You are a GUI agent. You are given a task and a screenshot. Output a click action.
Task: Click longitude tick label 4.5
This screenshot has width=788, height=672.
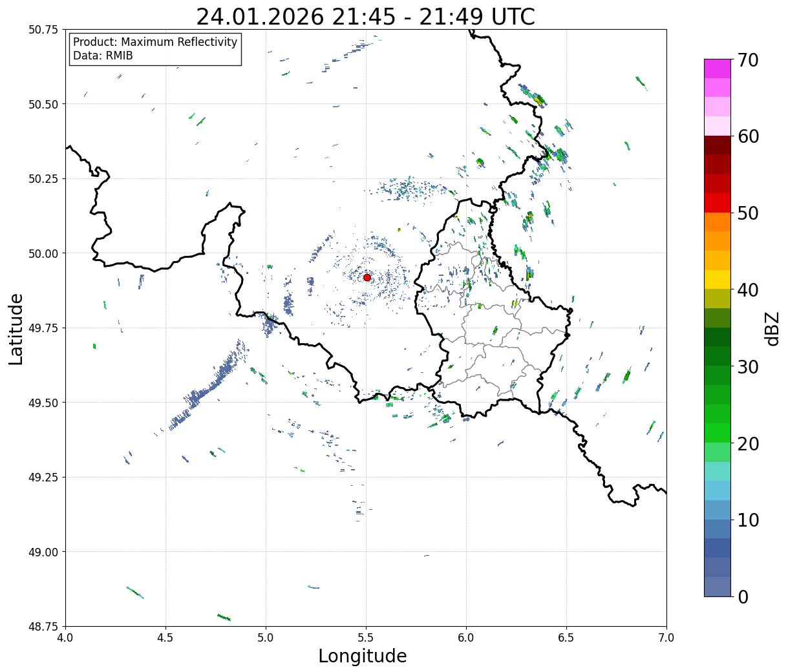(x=165, y=637)
